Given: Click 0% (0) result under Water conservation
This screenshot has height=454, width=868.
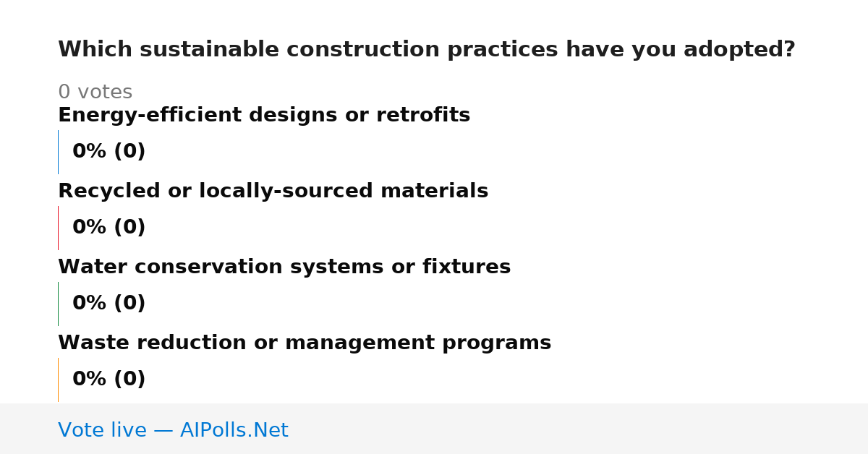Looking at the screenshot, I should [x=109, y=304].
